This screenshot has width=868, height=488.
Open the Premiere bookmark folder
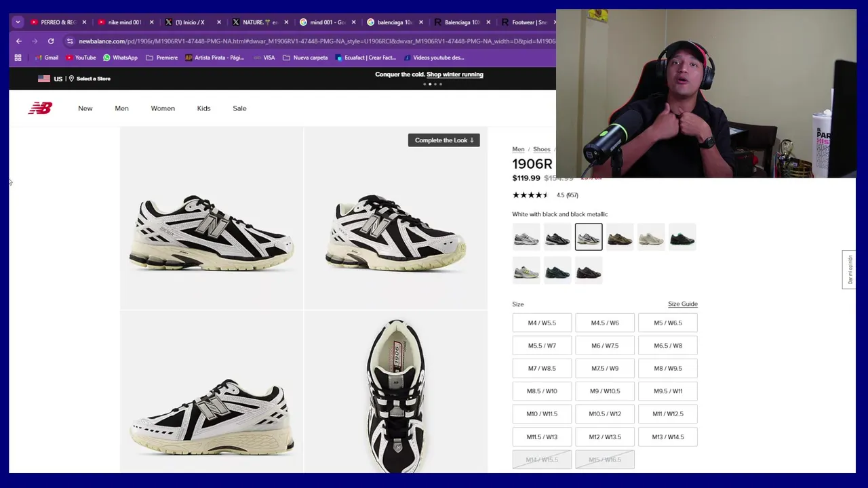click(x=161, y=58)
